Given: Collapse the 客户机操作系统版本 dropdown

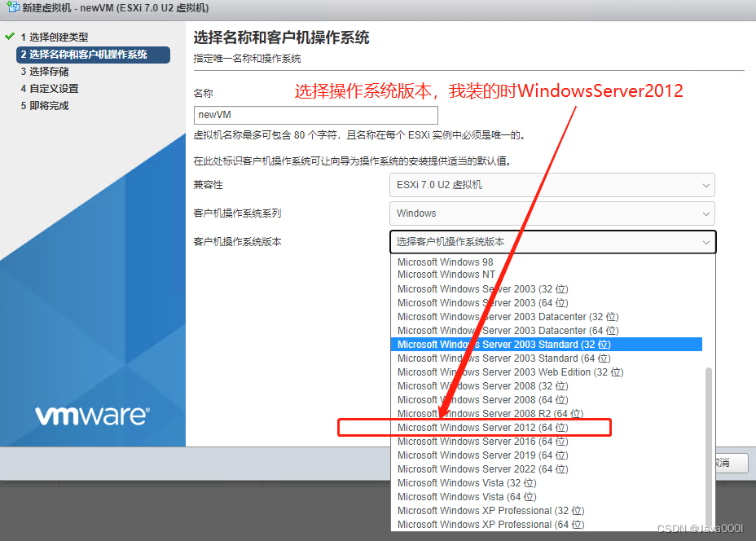Looking at the screenshot, I should click(x=552, y=242).
